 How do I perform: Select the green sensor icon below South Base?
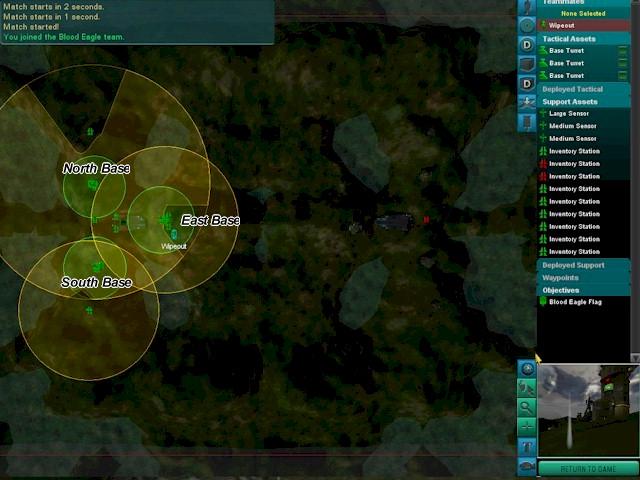point(89,311)
